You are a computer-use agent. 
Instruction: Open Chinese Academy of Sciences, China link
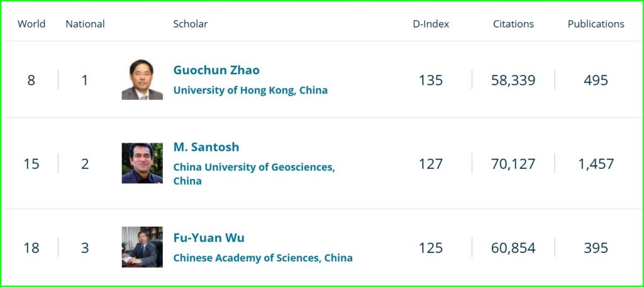263,258
